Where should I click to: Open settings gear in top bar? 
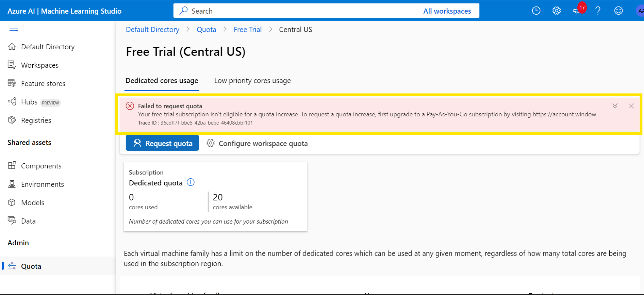pyautogui.click(x=557, y=11)
